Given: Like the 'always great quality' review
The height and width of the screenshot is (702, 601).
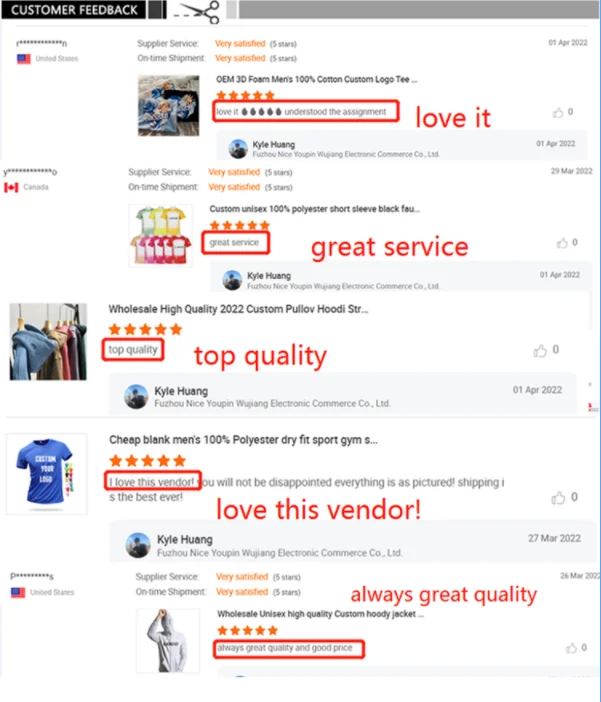Looking at the screenshot, I should [571, 648].
